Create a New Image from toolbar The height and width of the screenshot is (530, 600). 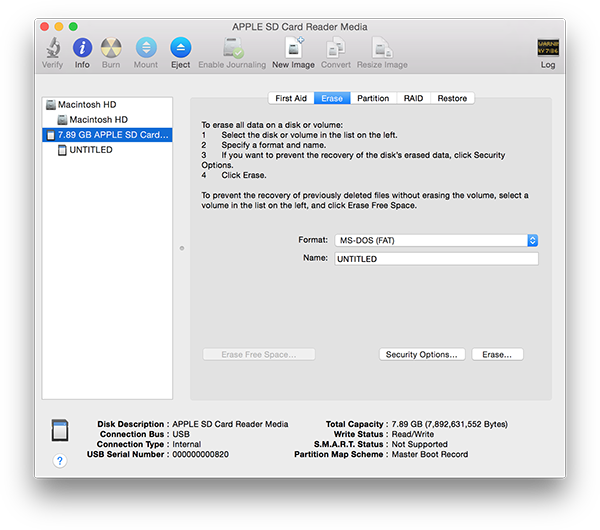(x=294, y=48)
